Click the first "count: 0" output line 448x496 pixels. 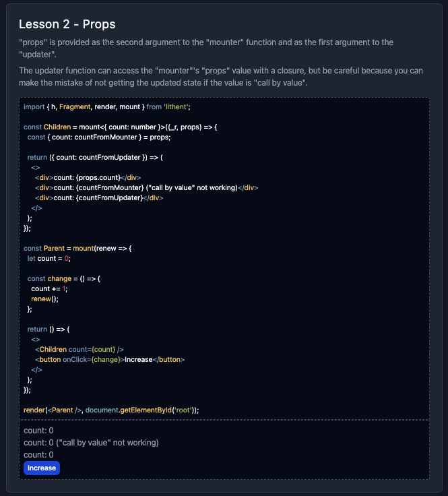pyautogui.click(x=38, y=431)
